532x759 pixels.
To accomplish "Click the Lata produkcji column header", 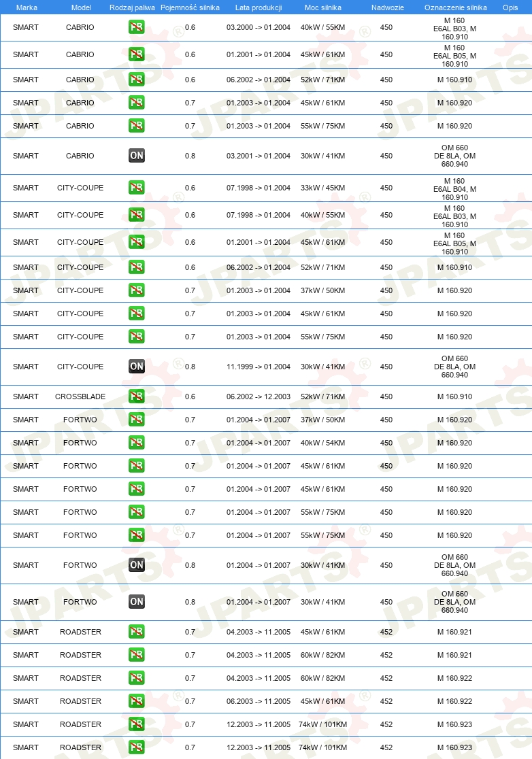I will 259,7.
